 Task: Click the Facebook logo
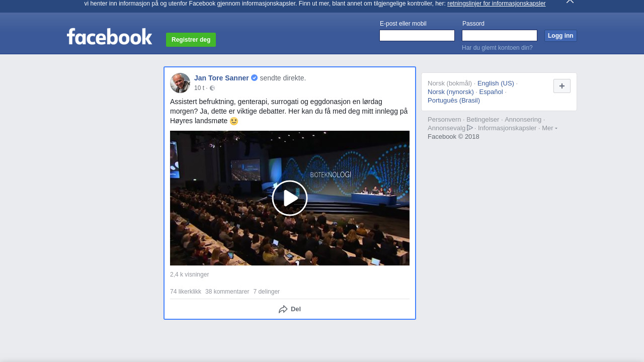[x=109, y=36]
